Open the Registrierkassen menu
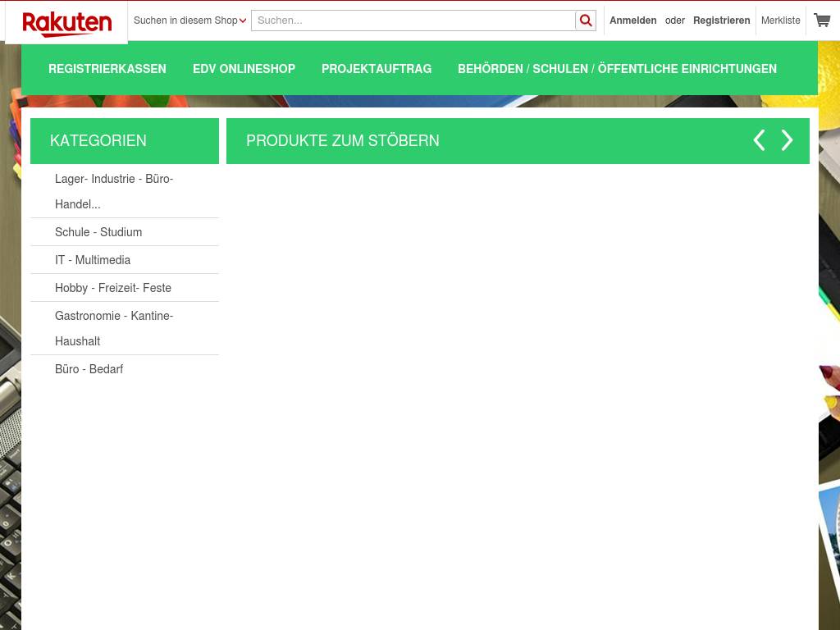 coord(107,69)
